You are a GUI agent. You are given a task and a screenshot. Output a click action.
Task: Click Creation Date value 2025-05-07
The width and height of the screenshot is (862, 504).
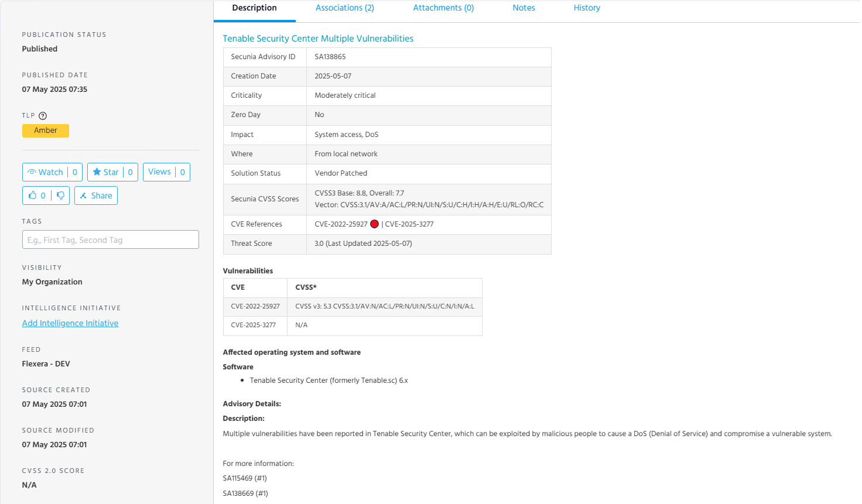point(333,76)
